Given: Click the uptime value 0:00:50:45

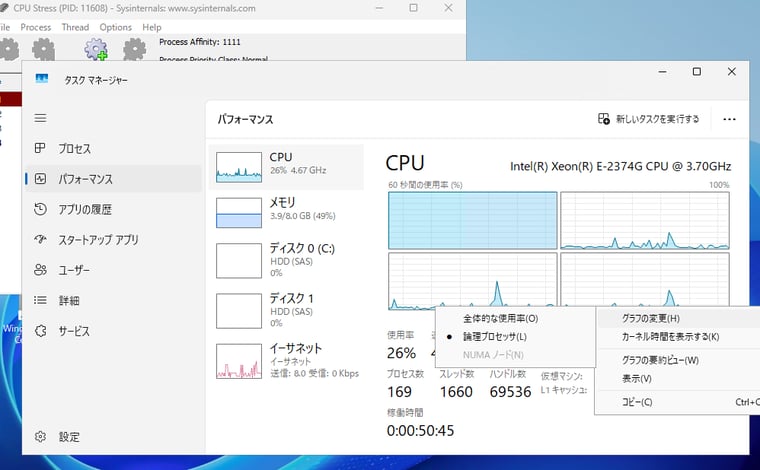Looking at the screenshot, I should click(420, 431).
